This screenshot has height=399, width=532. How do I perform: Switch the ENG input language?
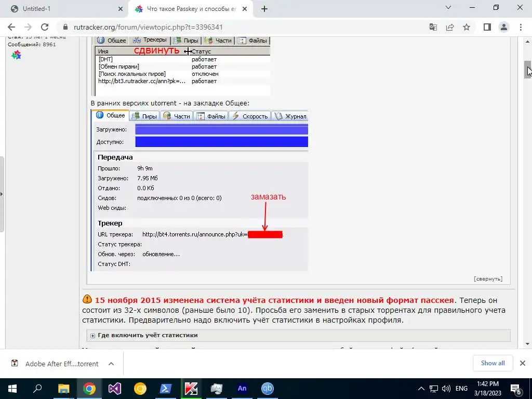461,389
